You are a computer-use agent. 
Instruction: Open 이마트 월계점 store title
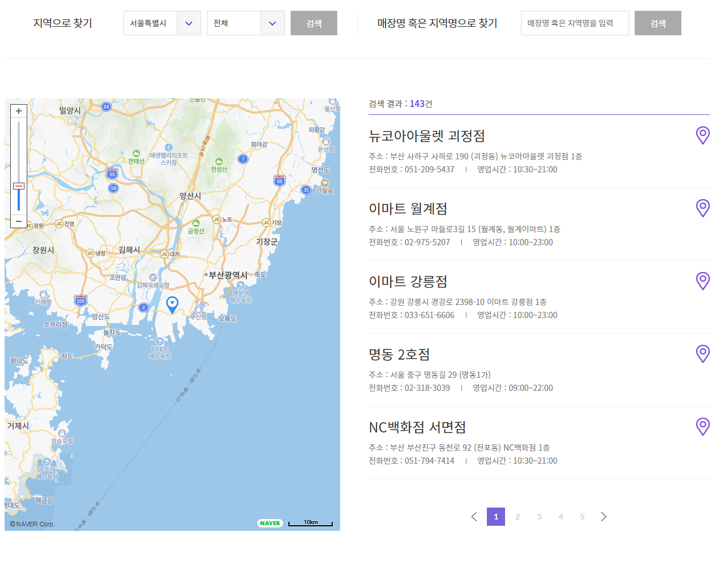tap(408, 209)
